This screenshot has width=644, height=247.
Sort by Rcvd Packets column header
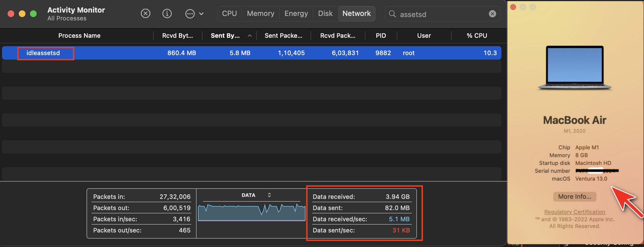click(x=338, y=36)
